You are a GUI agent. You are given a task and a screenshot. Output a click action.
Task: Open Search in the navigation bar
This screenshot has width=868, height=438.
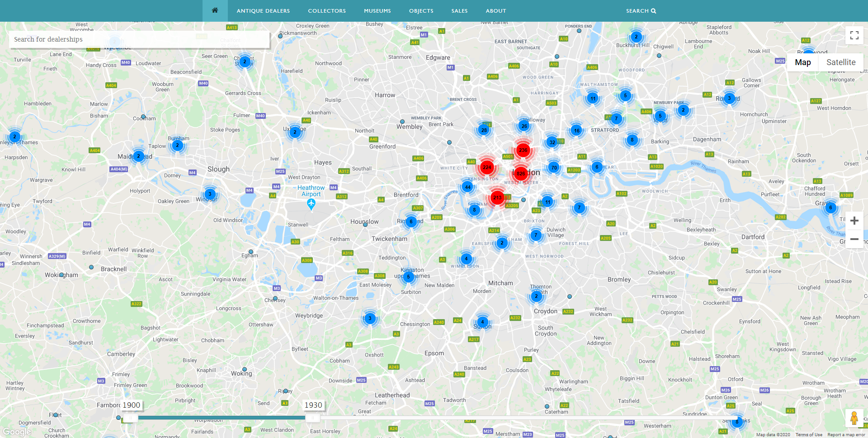[641, 11]
